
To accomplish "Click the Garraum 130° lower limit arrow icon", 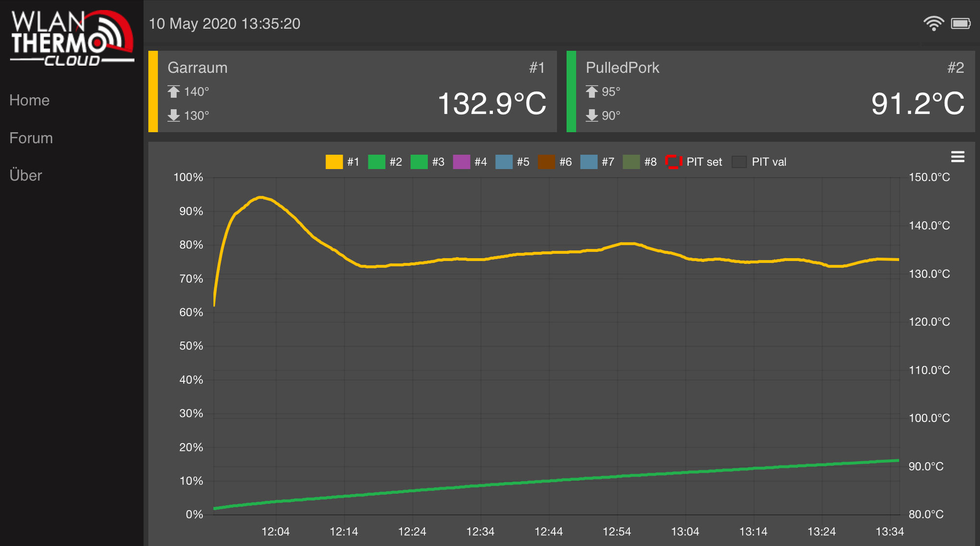I will 173,116.
